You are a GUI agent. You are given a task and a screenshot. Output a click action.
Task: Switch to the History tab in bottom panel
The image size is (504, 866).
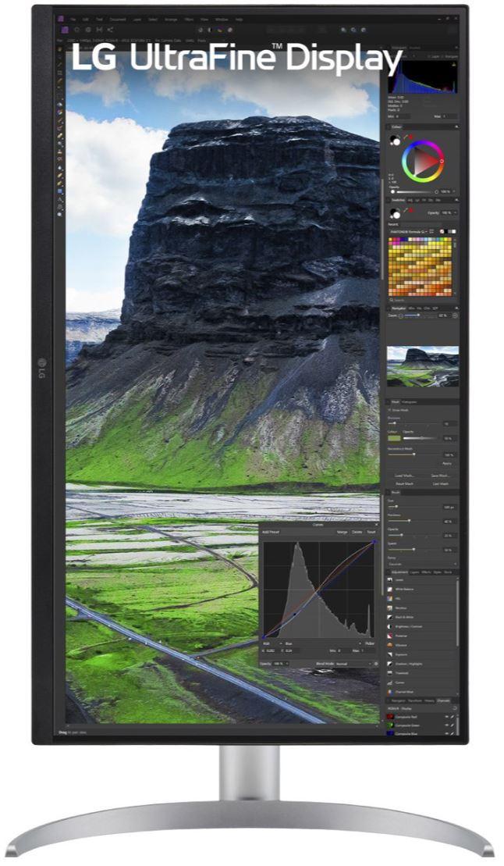point(429,701)
